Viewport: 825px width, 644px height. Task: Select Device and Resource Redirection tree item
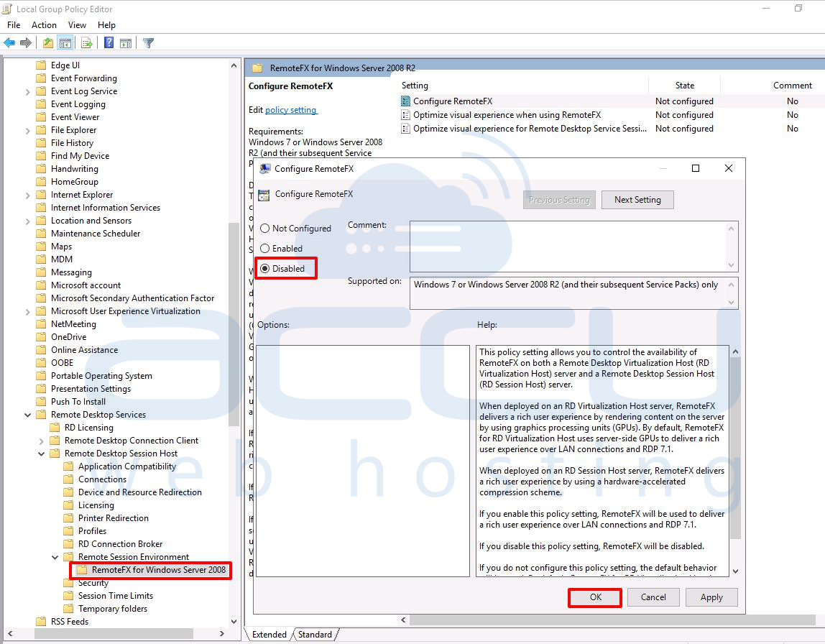coord(139,492)
